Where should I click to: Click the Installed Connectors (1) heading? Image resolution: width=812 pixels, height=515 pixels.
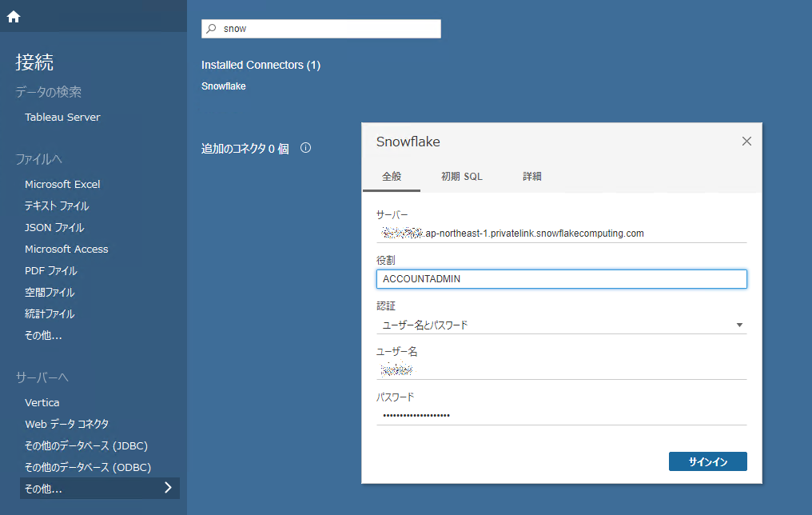point(261,65)
